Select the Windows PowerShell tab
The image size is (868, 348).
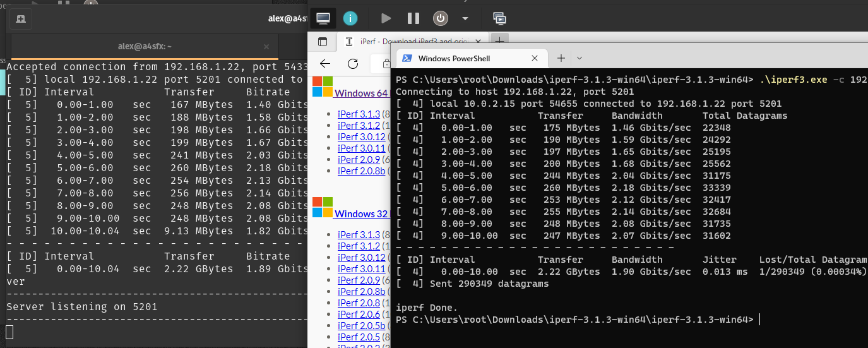(470, 58)
